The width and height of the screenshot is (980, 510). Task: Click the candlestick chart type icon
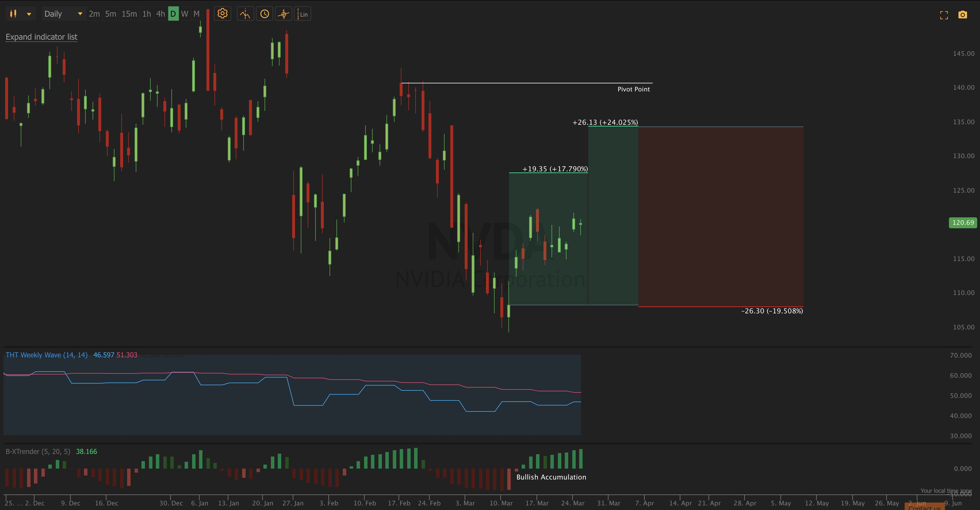click(13, 14)
